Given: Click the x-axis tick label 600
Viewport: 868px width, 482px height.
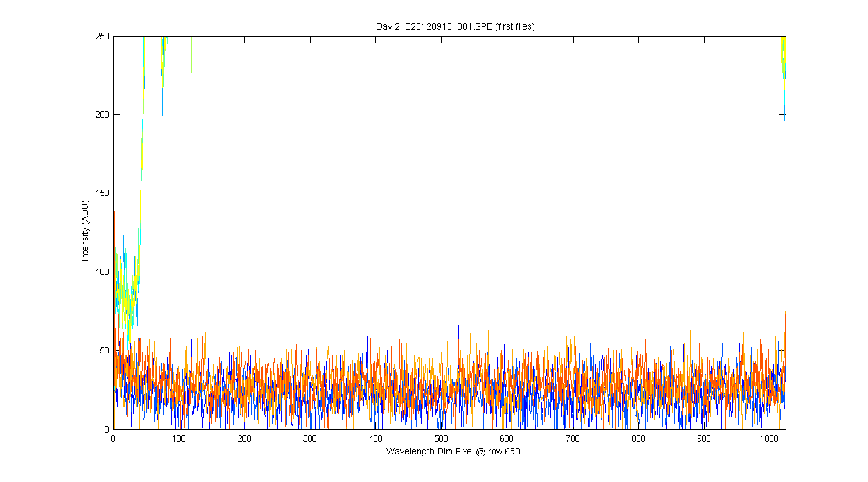Looking at the screenshot, I should 507,438.
